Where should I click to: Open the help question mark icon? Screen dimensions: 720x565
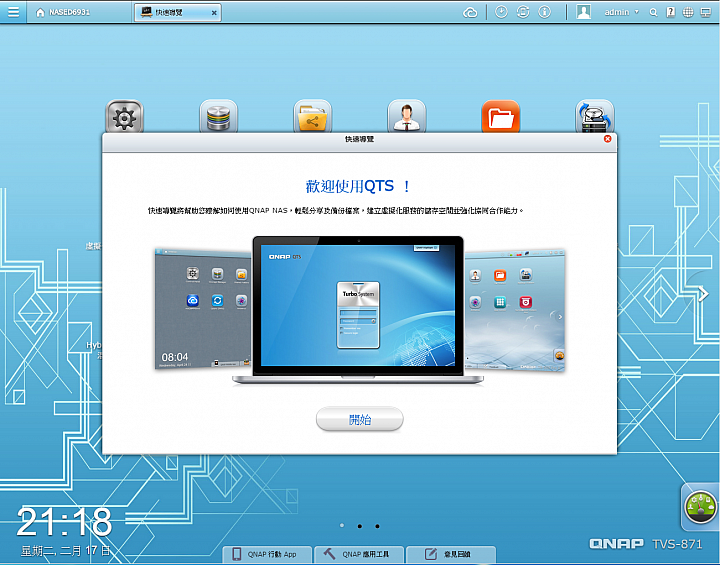[671, 12]
